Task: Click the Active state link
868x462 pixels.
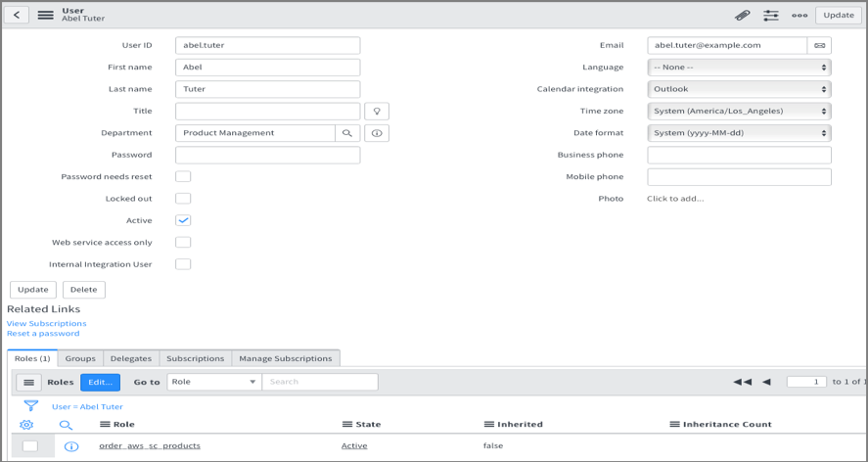Action: [354, 446]
